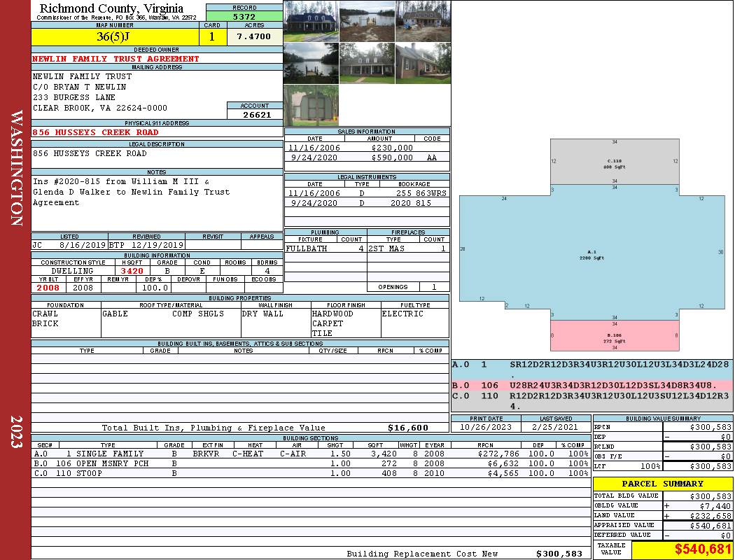Image resolution: width=735 pixels, height=560 pixels.
Task: Click the red 856 Husseys Creek Road address
Action: (x=96, y=132)
